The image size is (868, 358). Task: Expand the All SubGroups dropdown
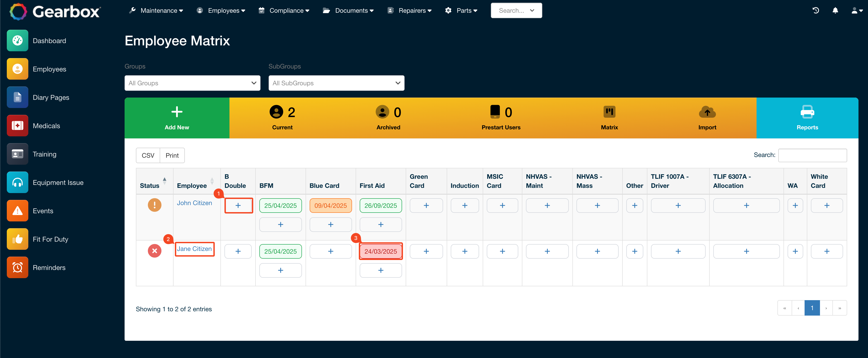tap(336, 83)
